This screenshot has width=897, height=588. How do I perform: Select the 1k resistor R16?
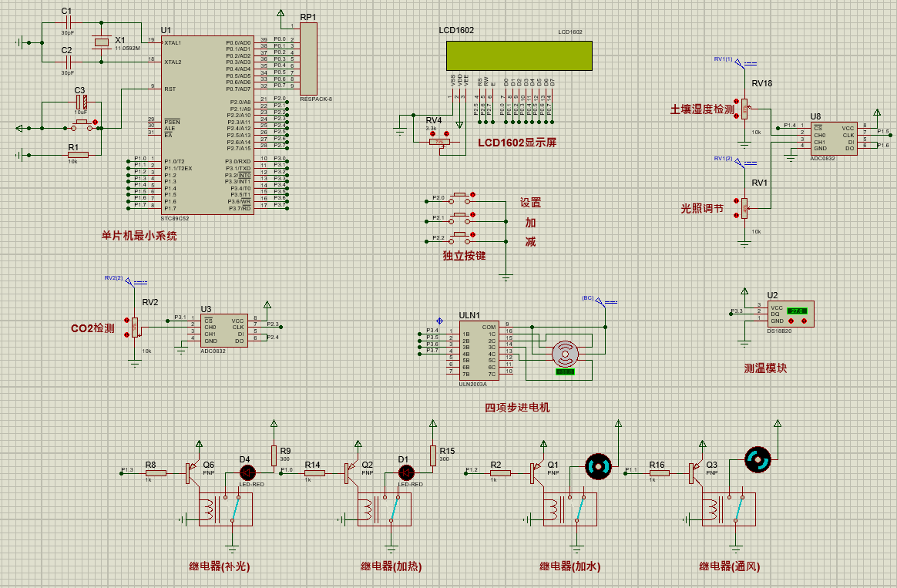(x=659, y=472)
